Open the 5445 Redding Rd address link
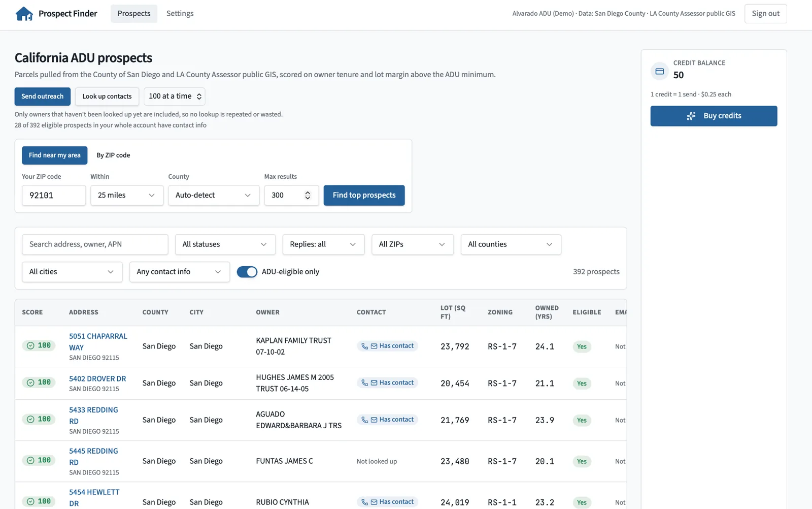 [93, 457]
